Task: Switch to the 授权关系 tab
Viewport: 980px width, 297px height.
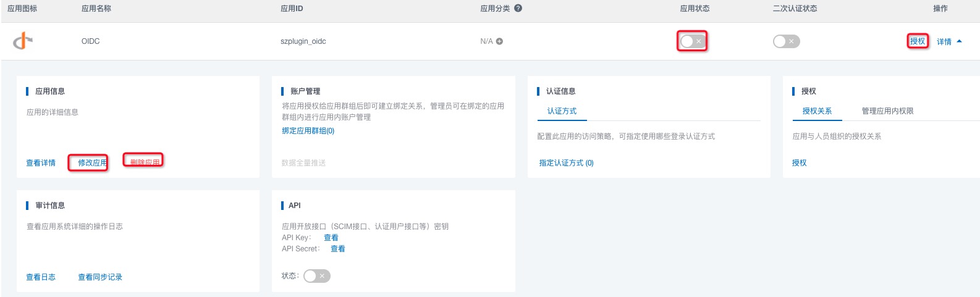Action: pos(817,111)
